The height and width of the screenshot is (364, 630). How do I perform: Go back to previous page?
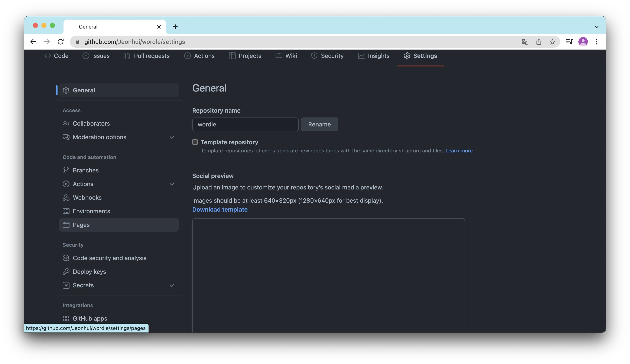[33, 42]
